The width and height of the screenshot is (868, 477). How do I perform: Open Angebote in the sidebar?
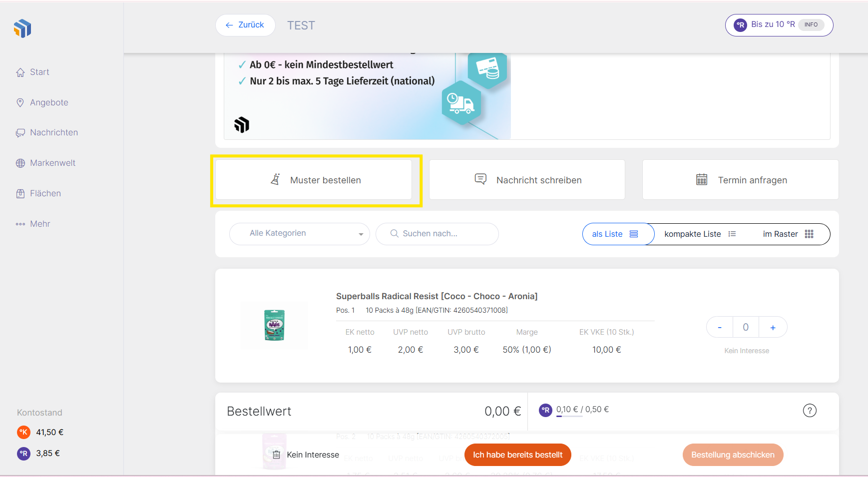48,102
